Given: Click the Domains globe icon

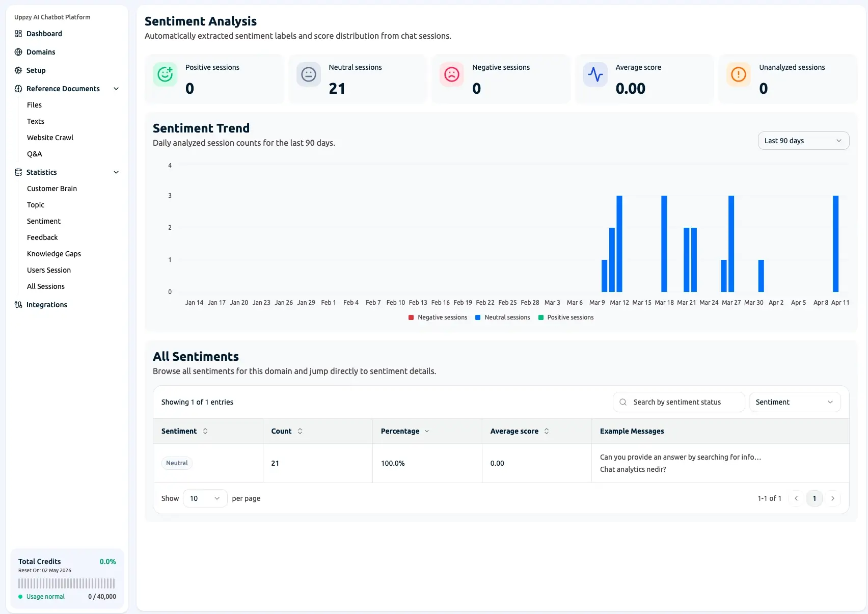Looking at the screenshot, I should [x=18, y=52].
